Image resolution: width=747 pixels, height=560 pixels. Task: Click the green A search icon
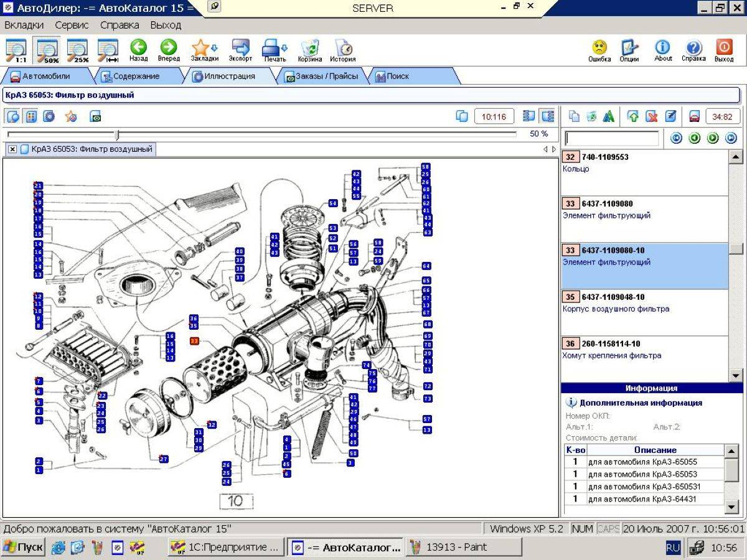609,116
